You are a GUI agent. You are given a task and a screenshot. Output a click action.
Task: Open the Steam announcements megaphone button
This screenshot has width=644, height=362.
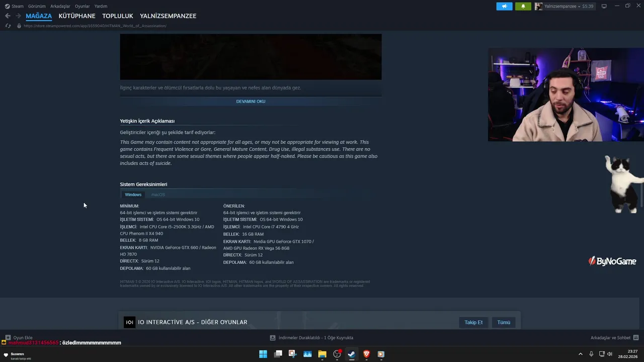504,6
